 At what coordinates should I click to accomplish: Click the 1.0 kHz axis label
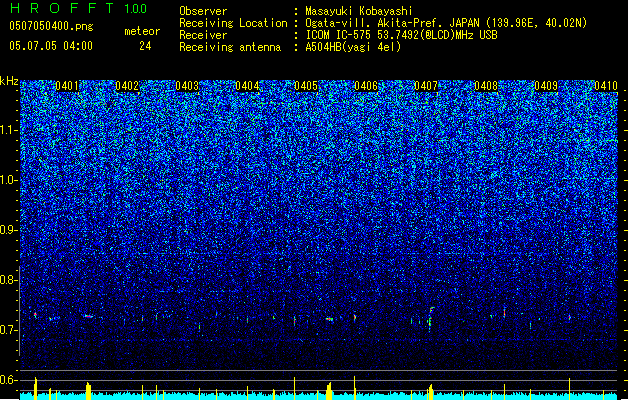pos(9,180)
